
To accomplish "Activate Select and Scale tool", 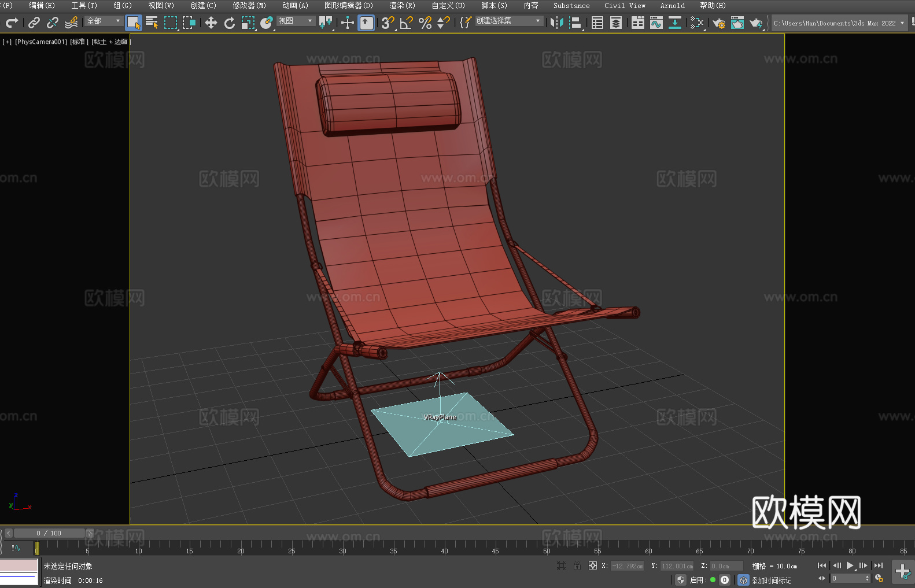I will pos(248,23).
